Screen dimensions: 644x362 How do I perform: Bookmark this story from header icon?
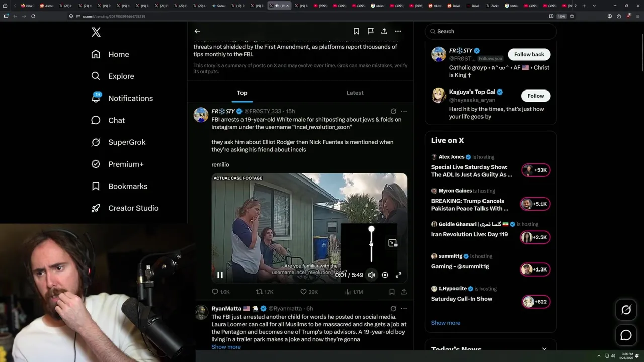[356, 31]
